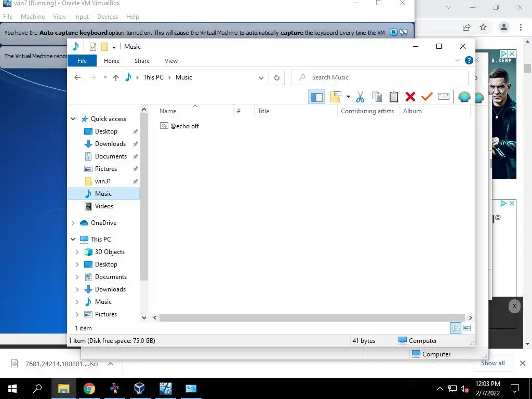Select Music under This PC
This screenshot has width=532, height=399.
point(103,302)
